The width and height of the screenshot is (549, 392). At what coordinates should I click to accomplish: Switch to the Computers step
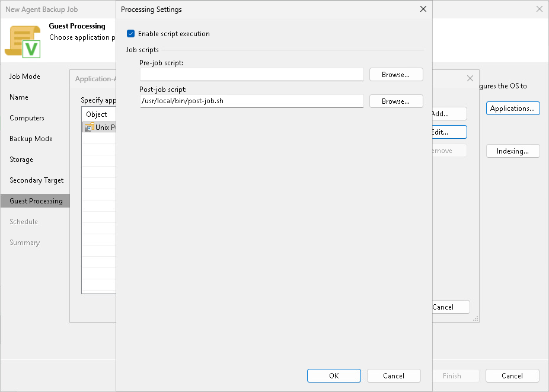point(27,117)
